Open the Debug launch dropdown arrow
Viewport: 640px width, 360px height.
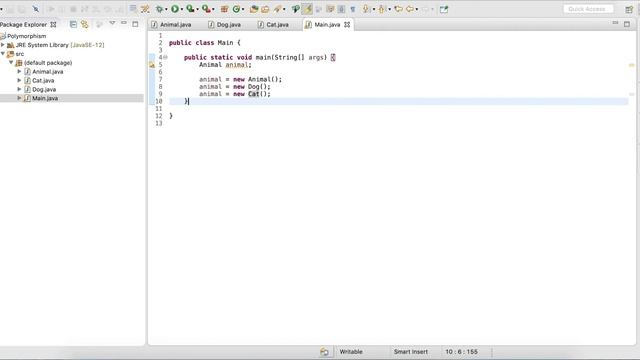[x=166, y=9]
